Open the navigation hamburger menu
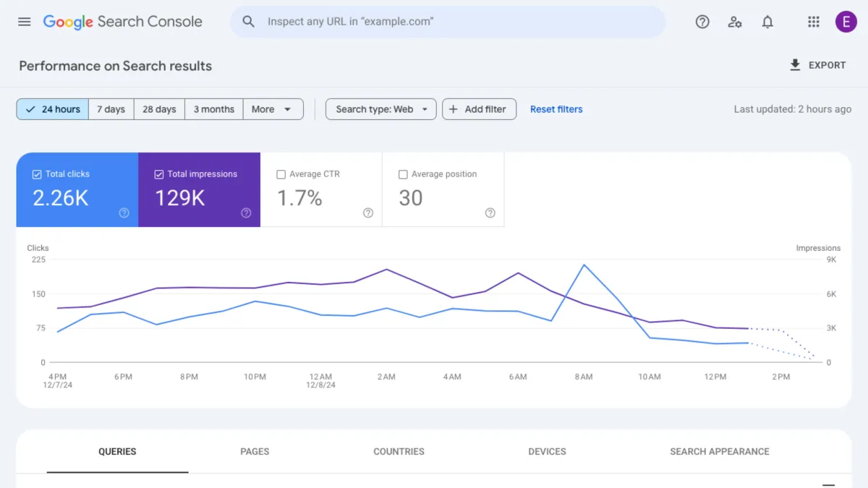 [x=24, y=21]
